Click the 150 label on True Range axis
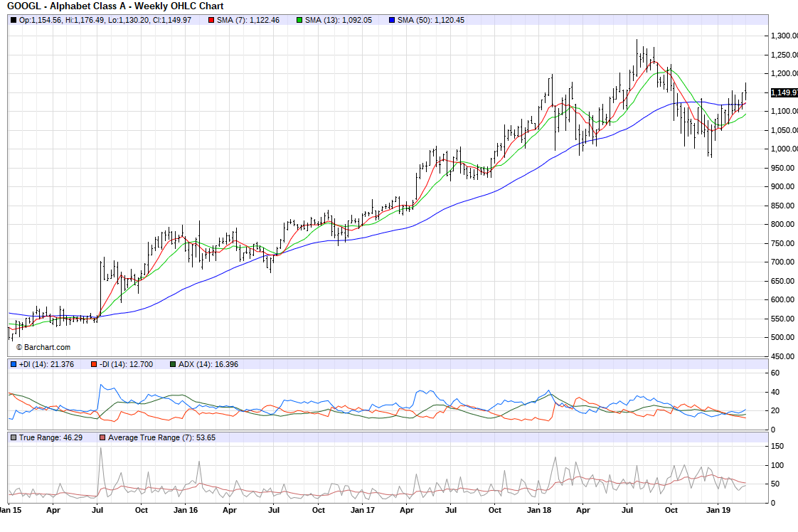The height and width of the screenshot is (532, 798). pos(777,446)
